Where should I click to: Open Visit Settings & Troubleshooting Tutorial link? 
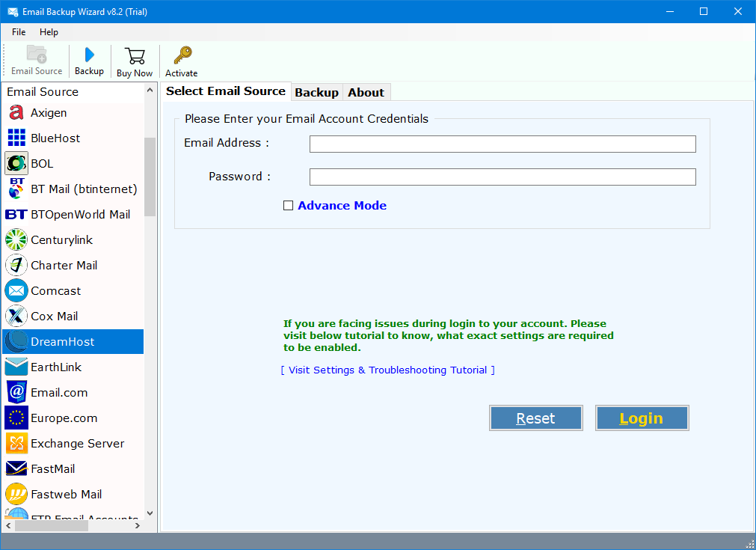[387, 370]
